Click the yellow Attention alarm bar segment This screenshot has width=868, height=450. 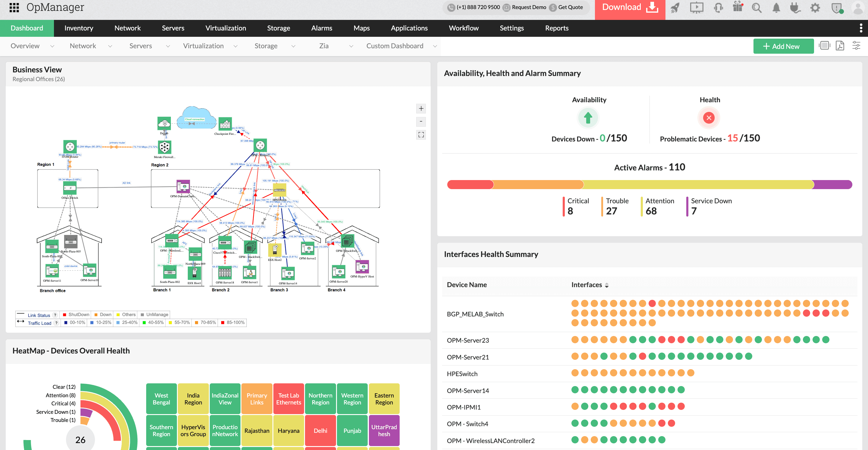pyautogui.click(x=699, y=184)
